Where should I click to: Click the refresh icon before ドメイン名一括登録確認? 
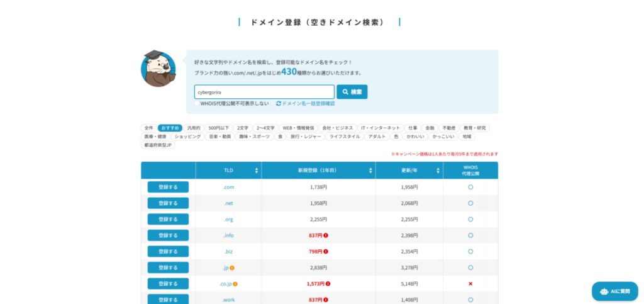click(x=279, y=103)
